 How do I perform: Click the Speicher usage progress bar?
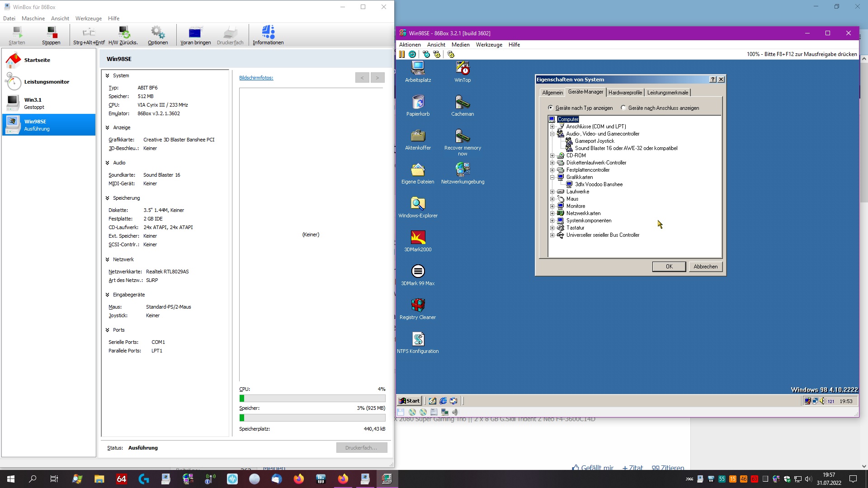point(312,418)
